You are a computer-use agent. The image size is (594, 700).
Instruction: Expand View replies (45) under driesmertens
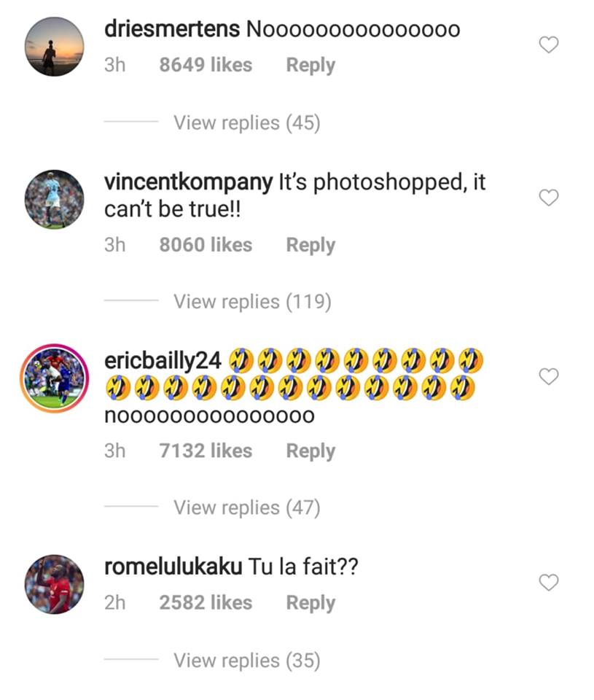click(x=246, y=123)
